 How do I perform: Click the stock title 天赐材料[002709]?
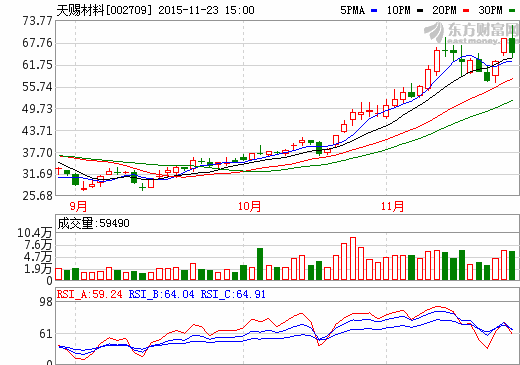(104, 10)
